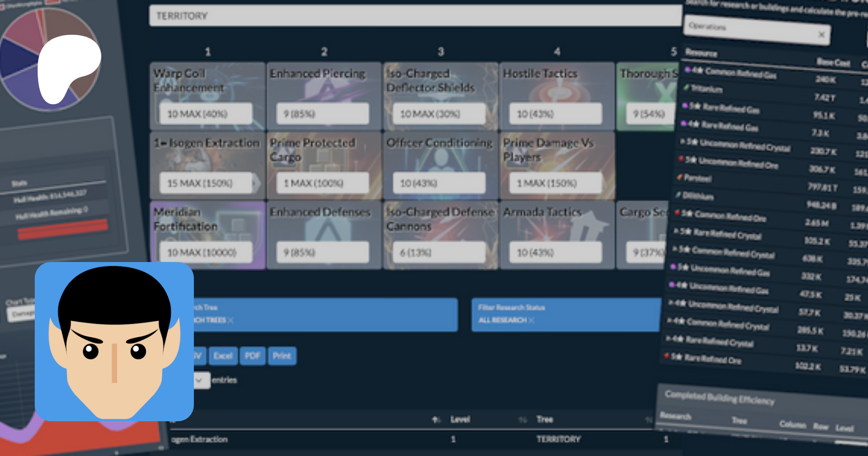Screen dimensions: 868x456
Task: Remove the research TREES filter tag
Action: [x=231, y=320]
